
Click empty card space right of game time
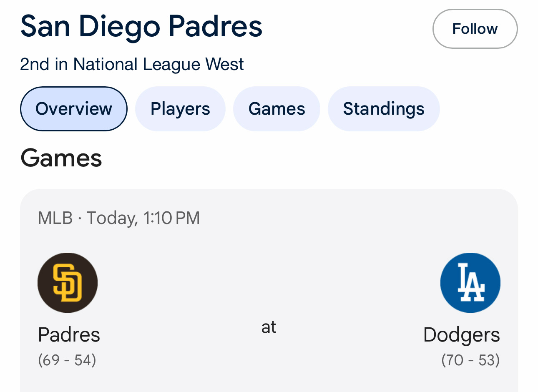[354, 218]
